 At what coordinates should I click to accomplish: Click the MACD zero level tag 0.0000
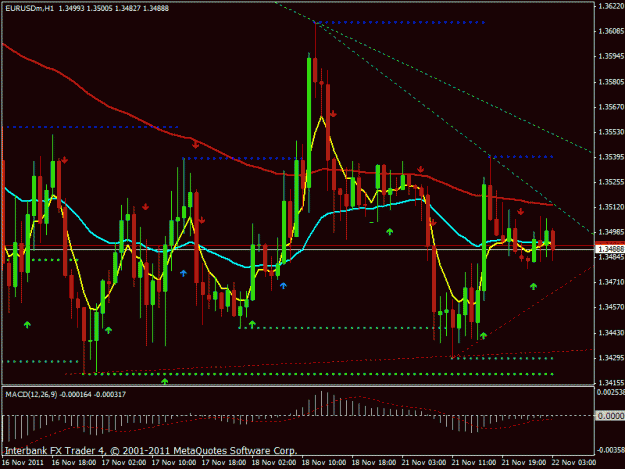(x=610, y=416)
